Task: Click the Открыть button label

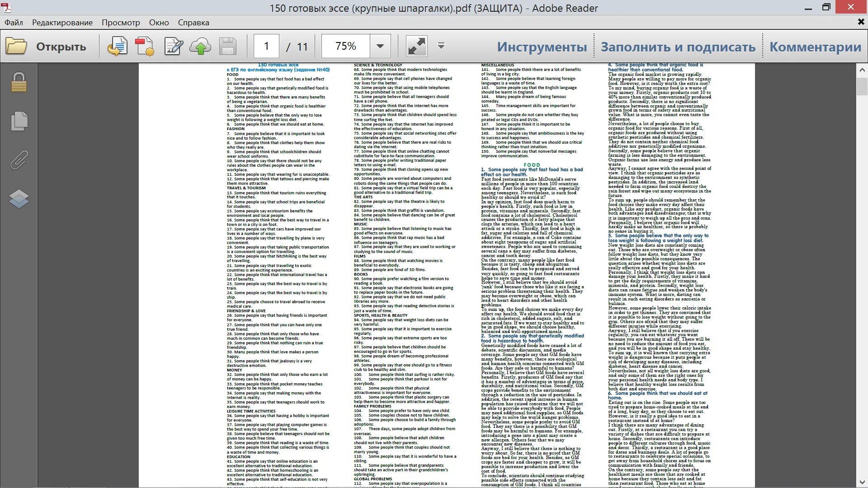Action: 61,47
